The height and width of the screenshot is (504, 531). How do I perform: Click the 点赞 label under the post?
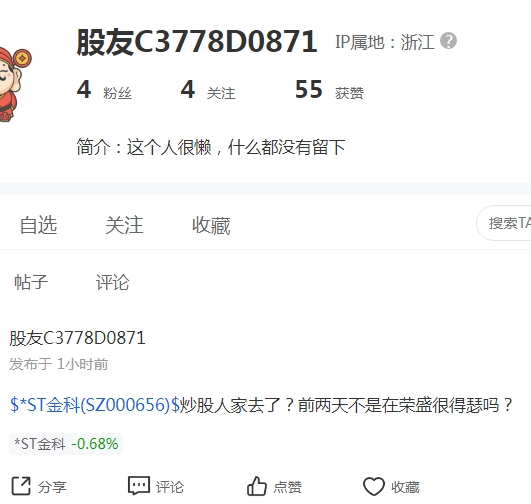pyautogui.click(x=288, y=487)
